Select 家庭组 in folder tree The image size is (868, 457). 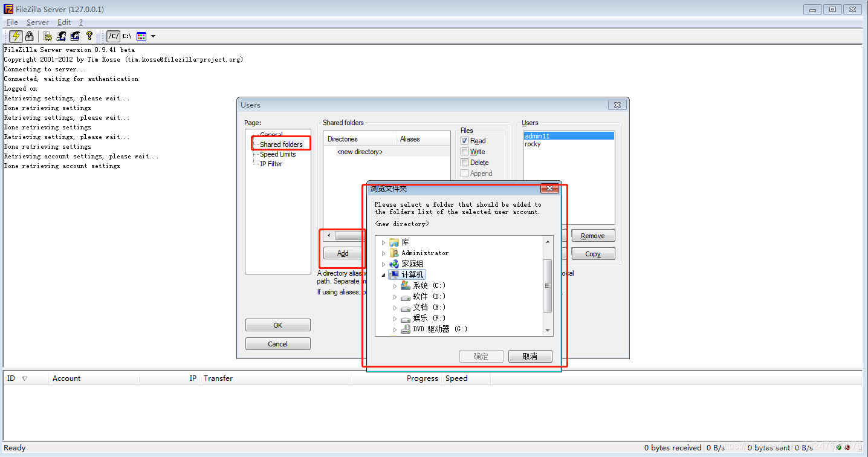tap(406, 264)
